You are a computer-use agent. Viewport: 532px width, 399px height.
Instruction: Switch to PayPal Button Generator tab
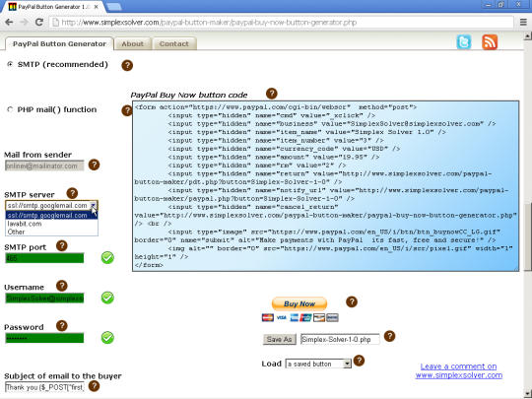59,43
